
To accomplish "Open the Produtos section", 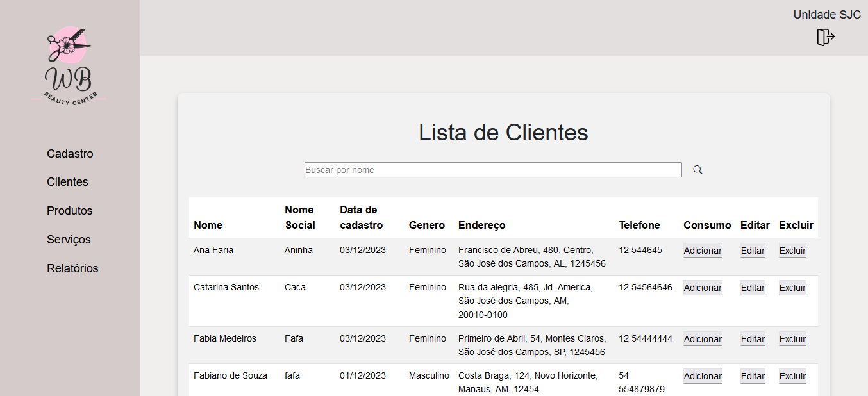I will (69, 211).
